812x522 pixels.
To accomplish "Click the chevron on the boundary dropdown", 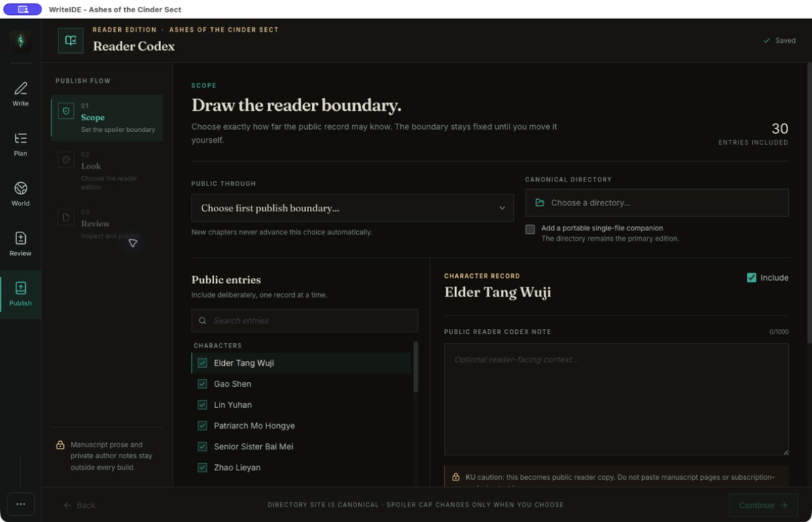I will tap(501, 208).
